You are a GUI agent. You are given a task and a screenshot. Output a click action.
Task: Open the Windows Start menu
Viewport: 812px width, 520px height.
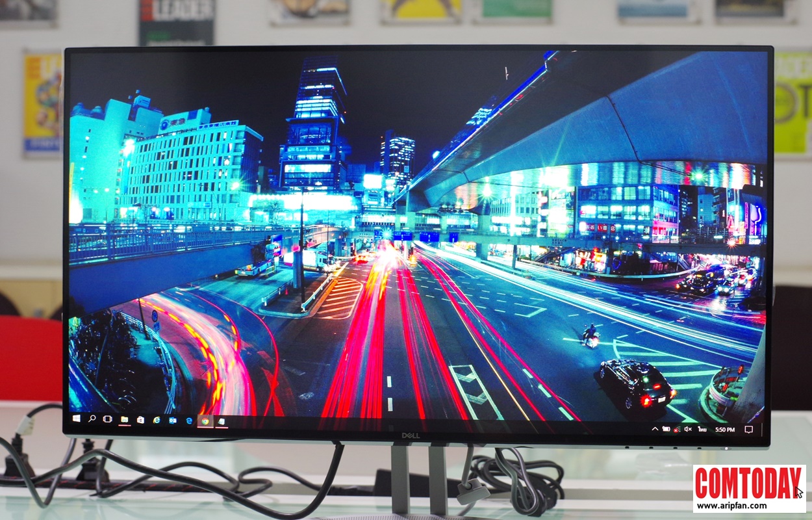(77, 419)
